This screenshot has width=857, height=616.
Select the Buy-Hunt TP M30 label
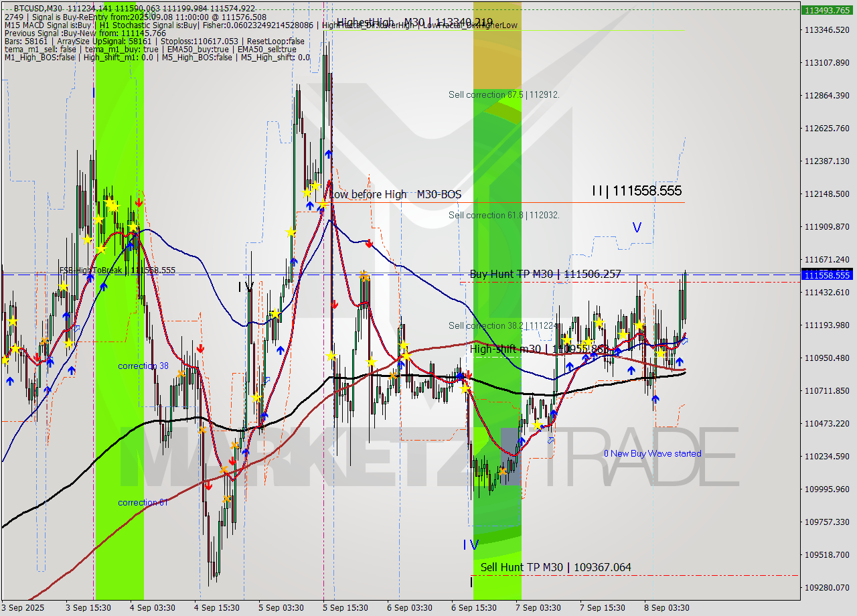pos(545,274)
